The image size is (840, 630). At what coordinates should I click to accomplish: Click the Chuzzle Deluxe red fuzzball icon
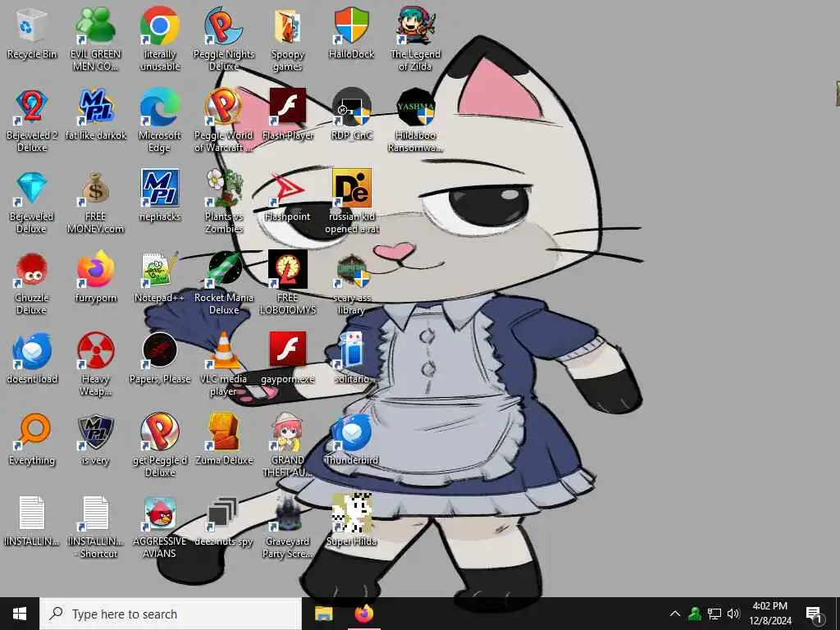(x=32, y=269)
